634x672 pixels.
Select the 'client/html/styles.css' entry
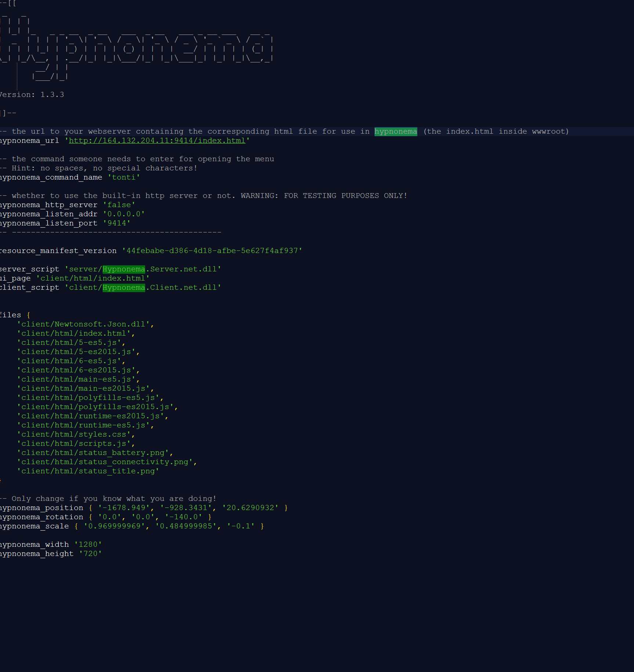(x=74, y=434)
